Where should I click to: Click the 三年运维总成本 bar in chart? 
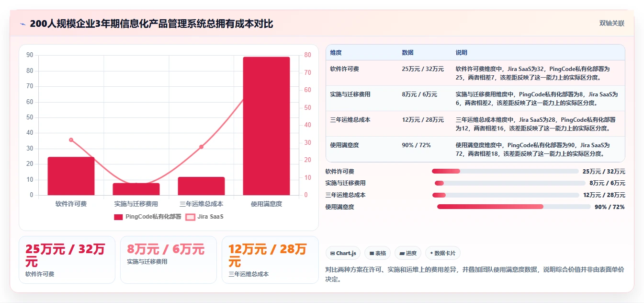pos(201,186)
